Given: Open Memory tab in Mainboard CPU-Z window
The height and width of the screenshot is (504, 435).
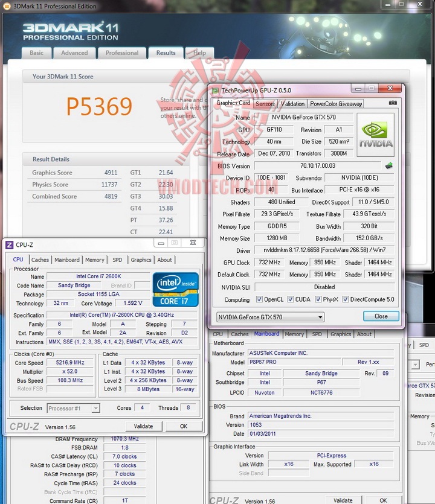Looking at the screenshot, I should tap(294, 334).
